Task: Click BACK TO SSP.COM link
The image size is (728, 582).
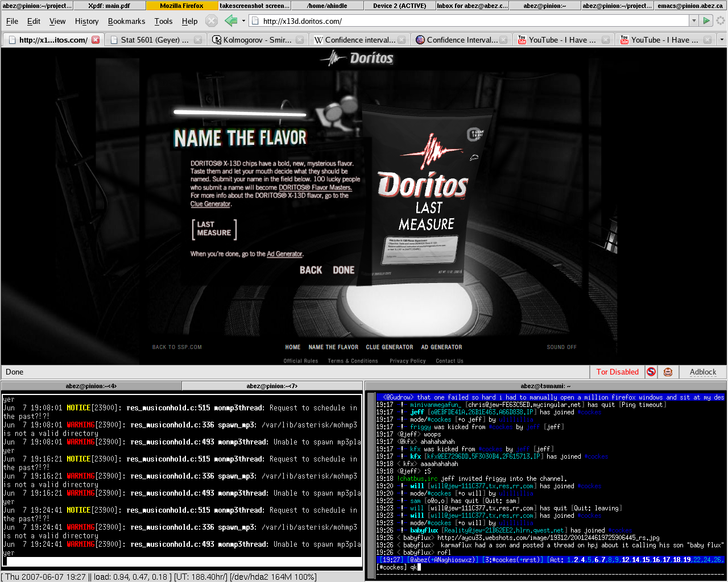Action: pyautogui.click(x=177, y=347)
